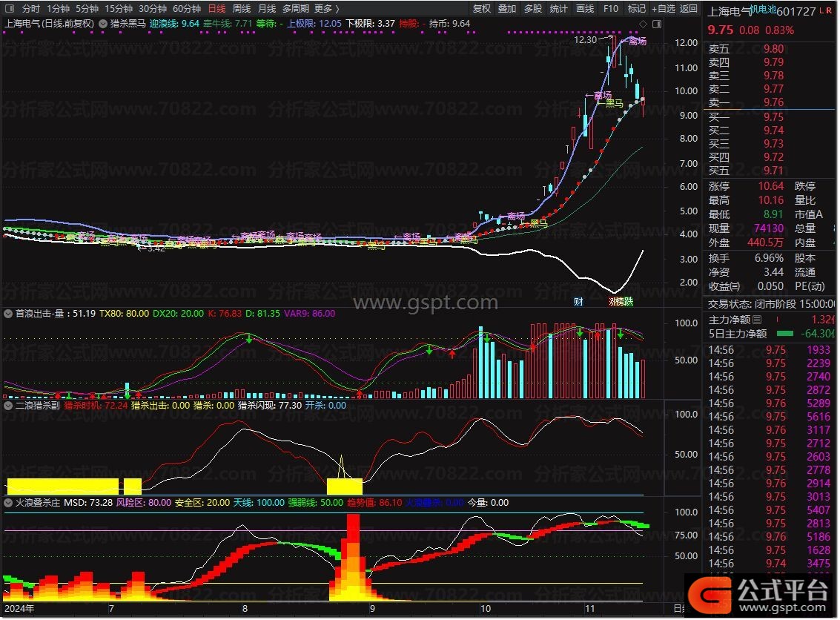Open the 首浪出击-量 indicator dropdown circle
The image size is (840, 620).
click(x=8, y=314)
